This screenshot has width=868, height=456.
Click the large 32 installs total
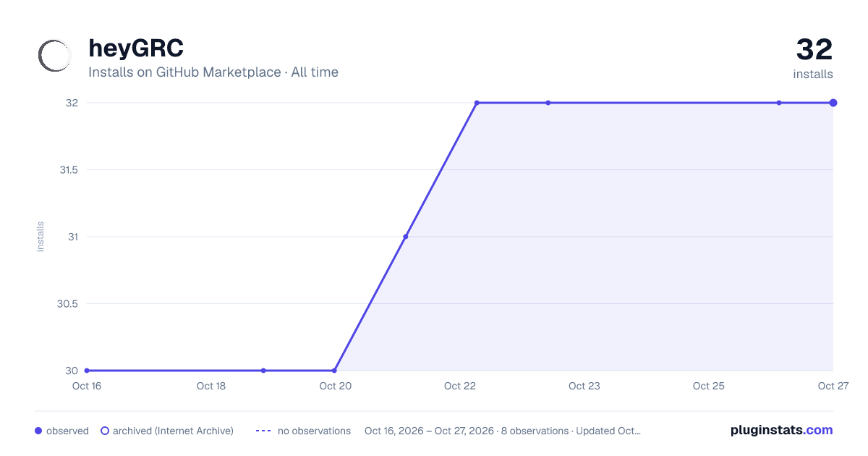point(814,50)
